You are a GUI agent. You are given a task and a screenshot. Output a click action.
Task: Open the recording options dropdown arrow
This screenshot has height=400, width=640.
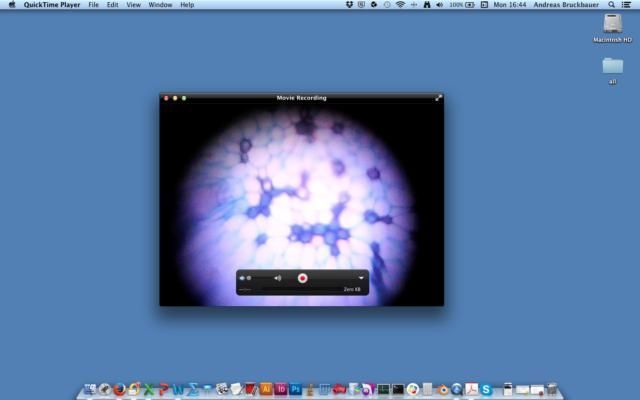tap(361, 278)
